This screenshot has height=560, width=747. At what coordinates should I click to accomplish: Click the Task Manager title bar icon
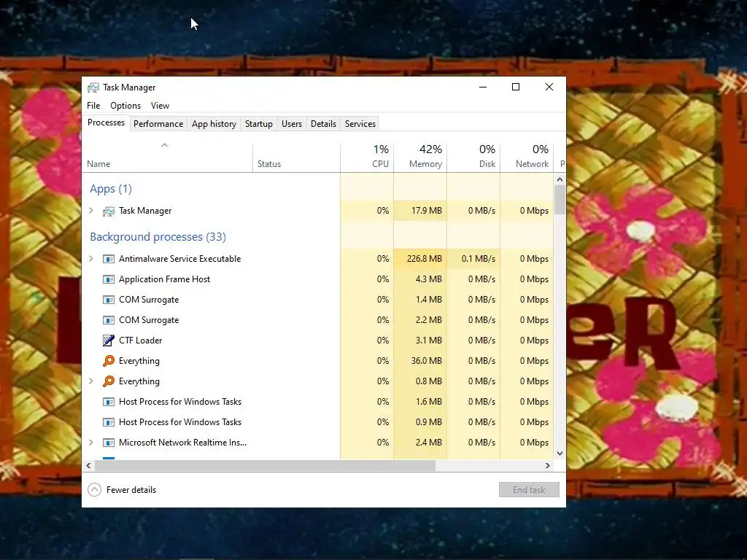tap(93, 87)
